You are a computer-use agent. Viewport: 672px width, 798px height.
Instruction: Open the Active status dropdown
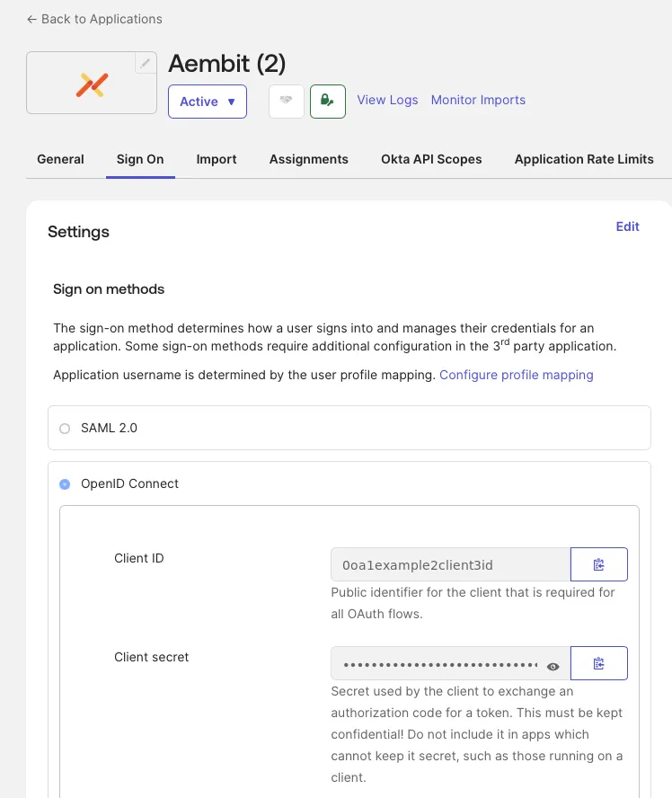208,102
